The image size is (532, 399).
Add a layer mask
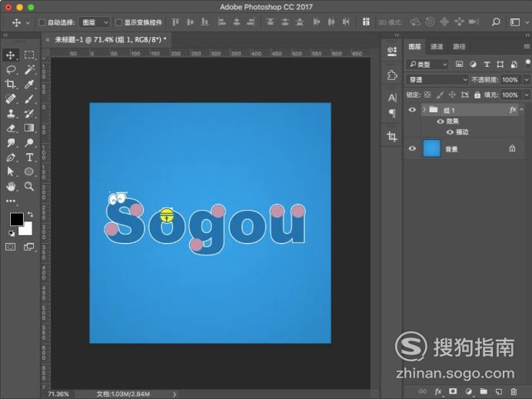pyautogui.click(x=453, y=391)
